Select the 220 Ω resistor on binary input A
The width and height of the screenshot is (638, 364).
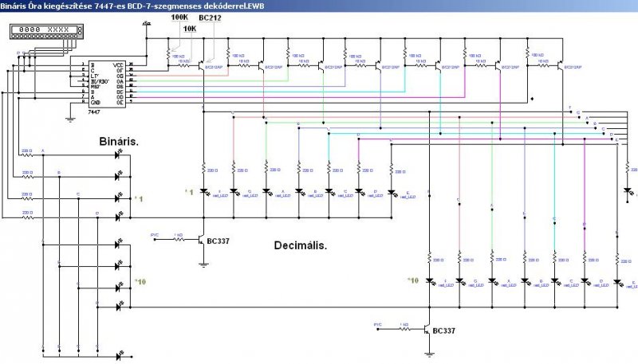point(27,155)
